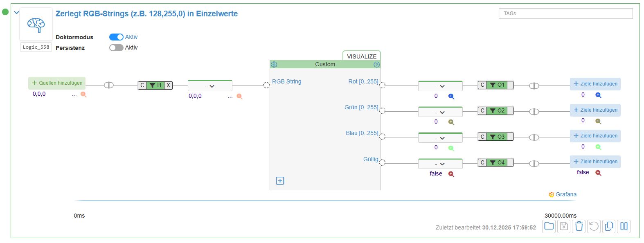
Task: Click the brain logic icon
Action: pyautogui.click(x=36, y=25)
